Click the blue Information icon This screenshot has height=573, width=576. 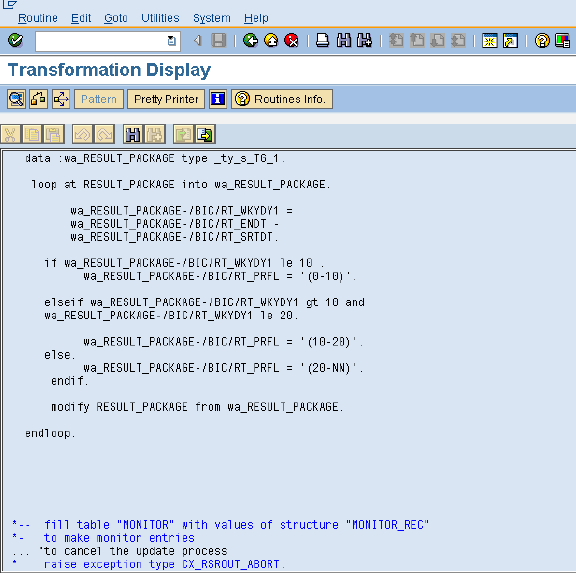218,99
